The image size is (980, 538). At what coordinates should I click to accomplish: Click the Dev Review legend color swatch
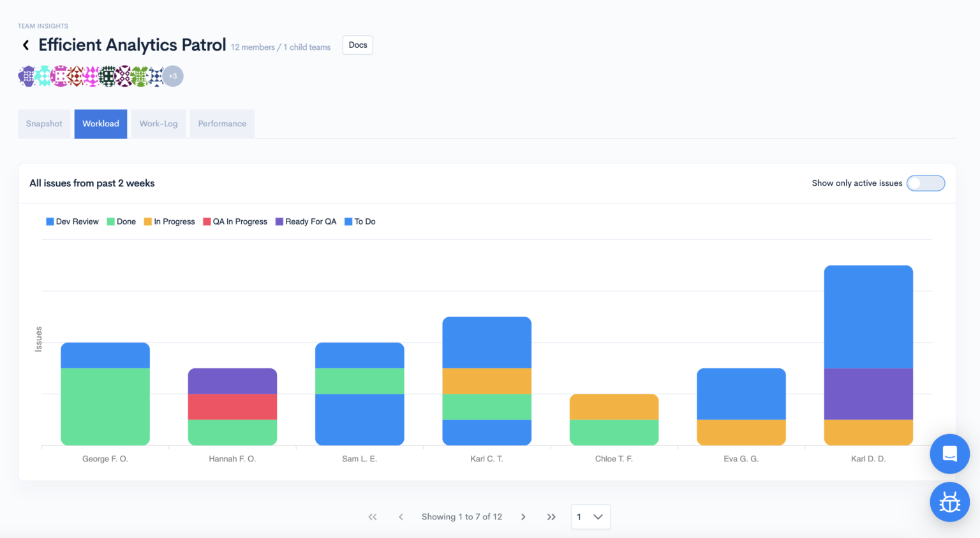pyautogui.click(x=50, y=221)
